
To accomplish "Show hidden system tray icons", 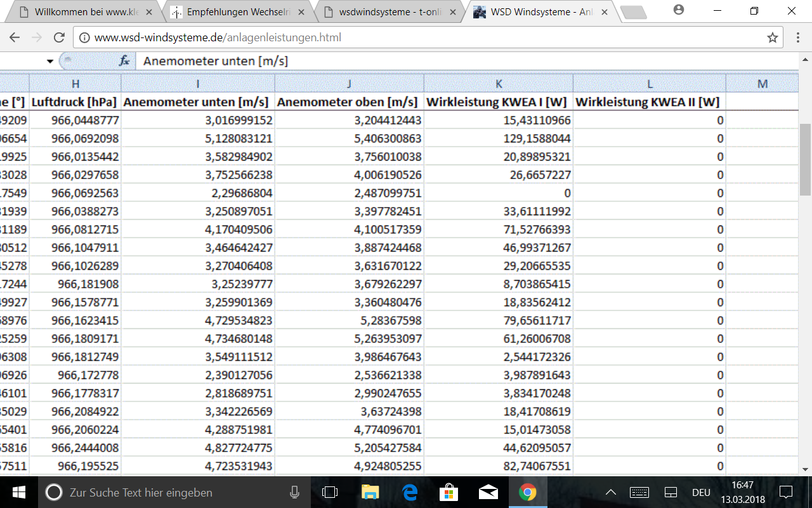I will (x=610, y=492).
